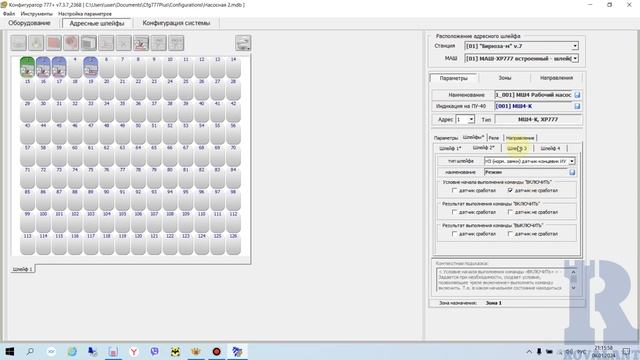Switch to the Оборудование tab
640x360 pixels.
tap(29, 23)
